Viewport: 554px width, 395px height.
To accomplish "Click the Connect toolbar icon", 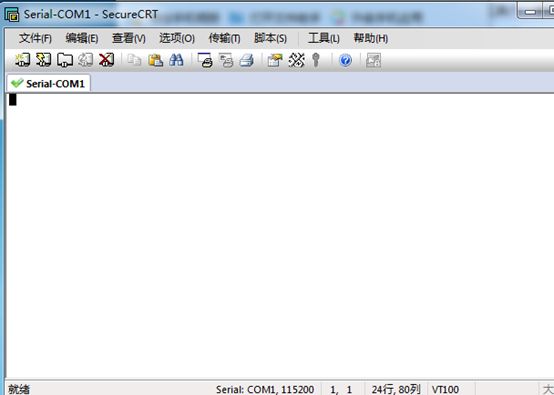I will [22, 60].
